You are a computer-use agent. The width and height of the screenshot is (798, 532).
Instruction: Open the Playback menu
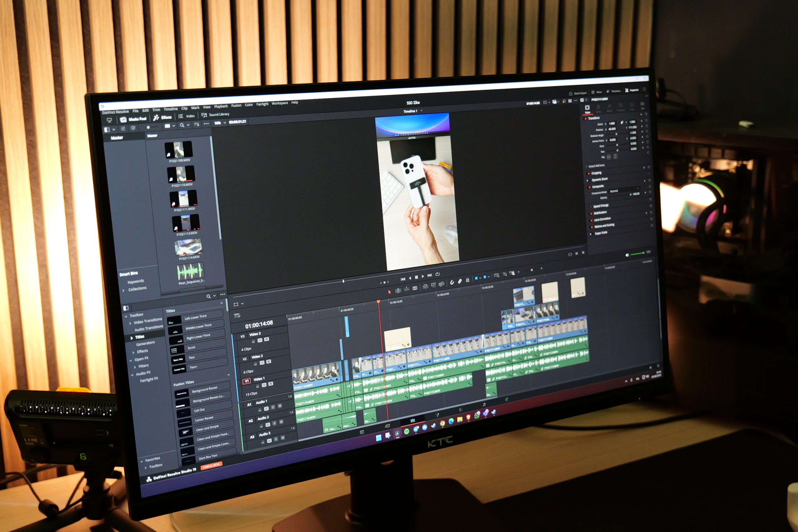pos(221,106)
